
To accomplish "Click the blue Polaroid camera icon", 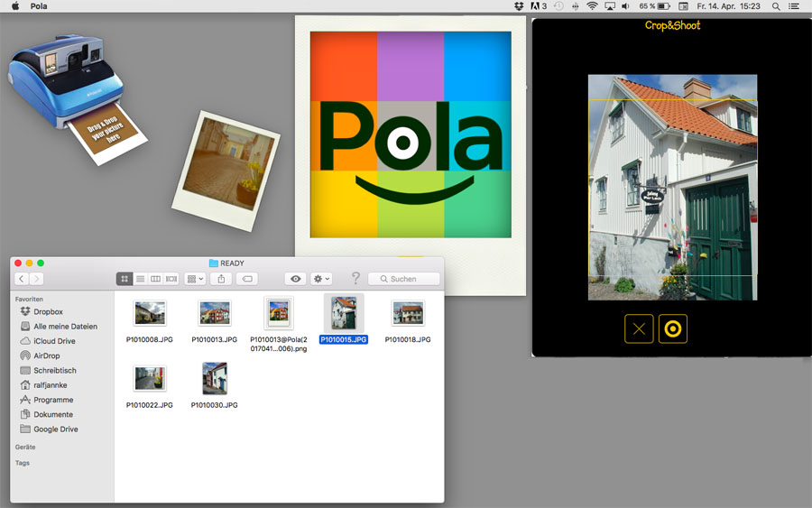I will pyautogui.click(x=68, y=83).
